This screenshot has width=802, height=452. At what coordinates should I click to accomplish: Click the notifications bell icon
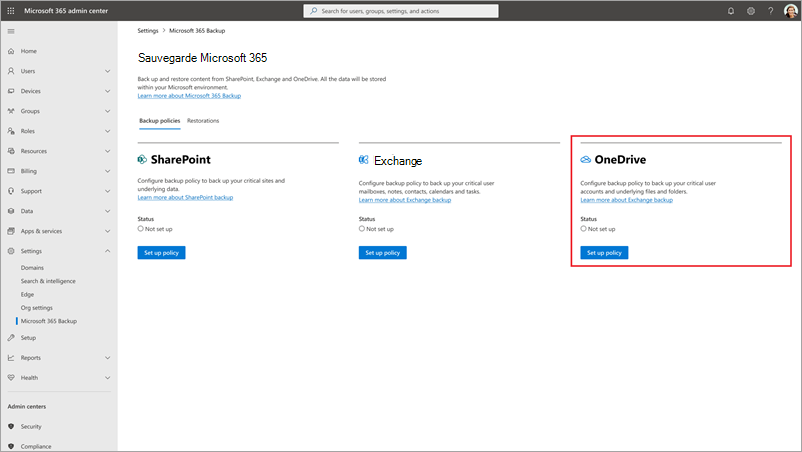pos(731,11)
